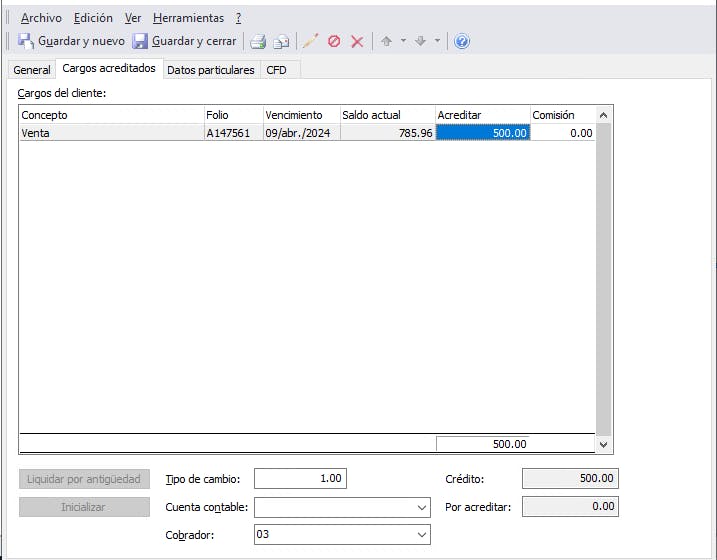Expand the Cuenta contable dropdown

[421, 507]
